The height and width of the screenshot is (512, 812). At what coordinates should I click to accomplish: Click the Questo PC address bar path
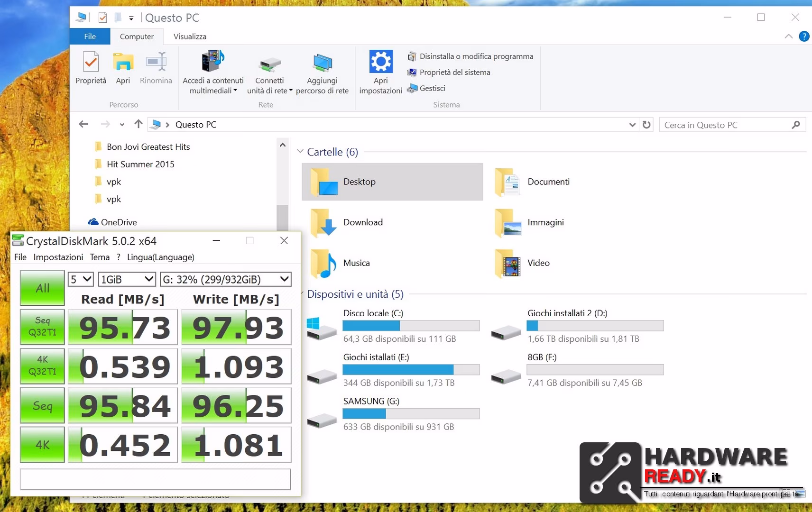click(x=196, y=125)
